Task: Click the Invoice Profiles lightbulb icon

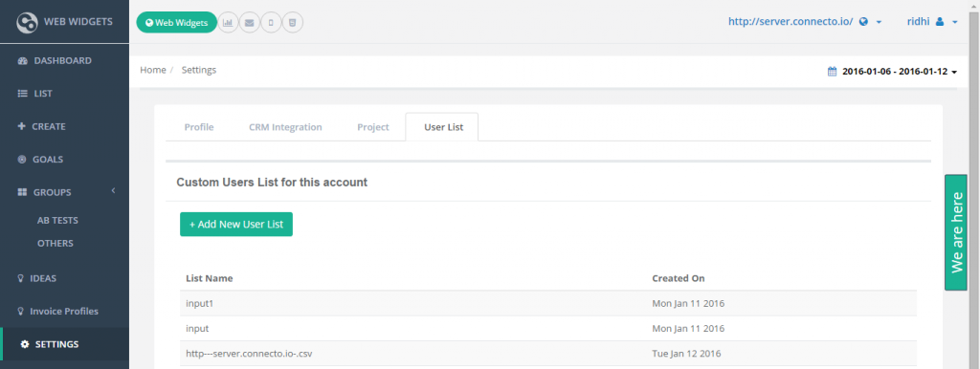Action: (21, 311)
